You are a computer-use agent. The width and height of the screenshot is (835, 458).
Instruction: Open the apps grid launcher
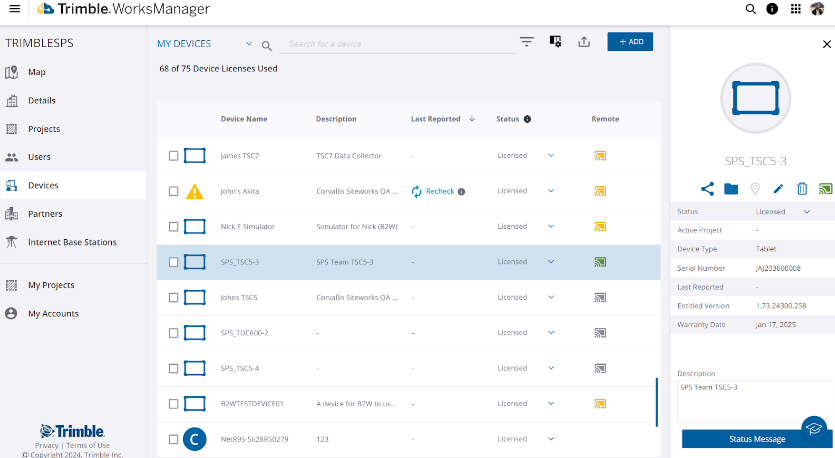[x=796, y=9]
